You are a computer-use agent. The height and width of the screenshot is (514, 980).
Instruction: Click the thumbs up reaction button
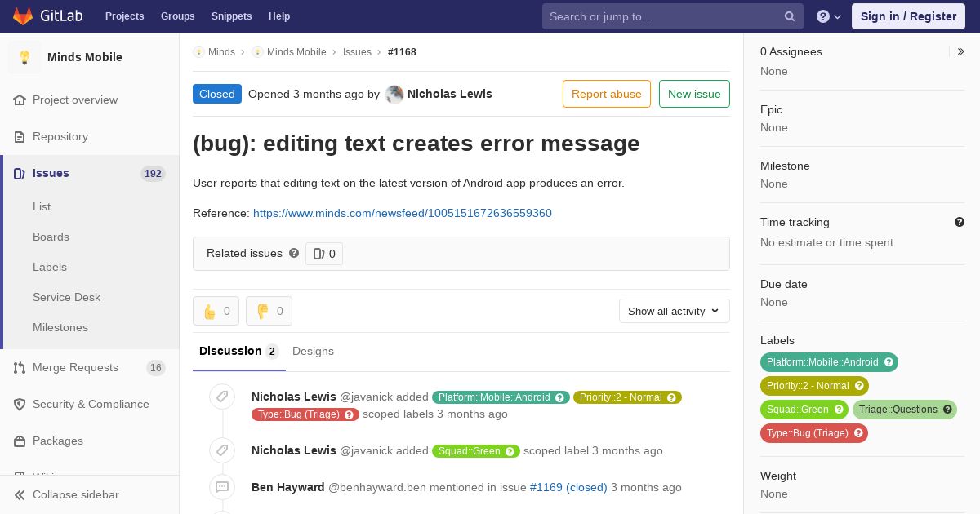[x=216, y=311]
